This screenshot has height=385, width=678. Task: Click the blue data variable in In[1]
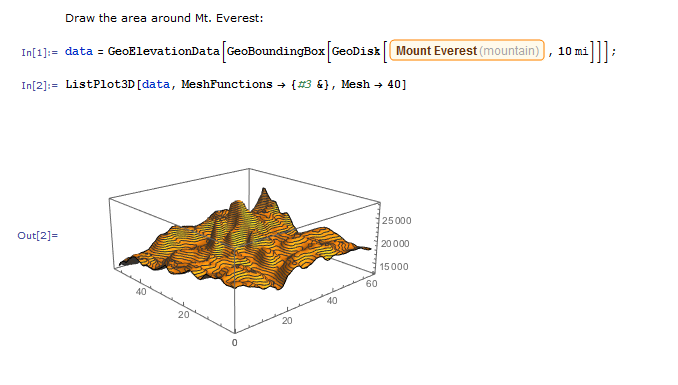click(x=79, y=51)
